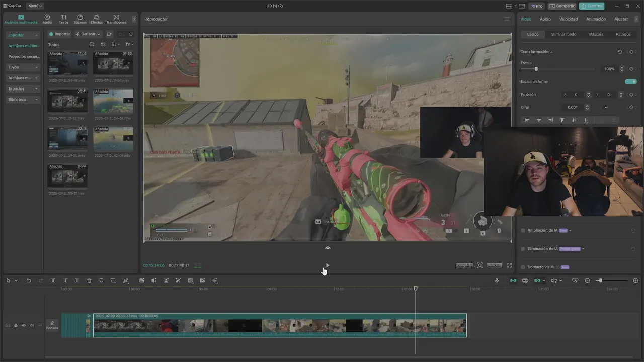Select Proyectos secundarios in sidebar
Viewport: 644px width, 362px height.
(23, 56)
